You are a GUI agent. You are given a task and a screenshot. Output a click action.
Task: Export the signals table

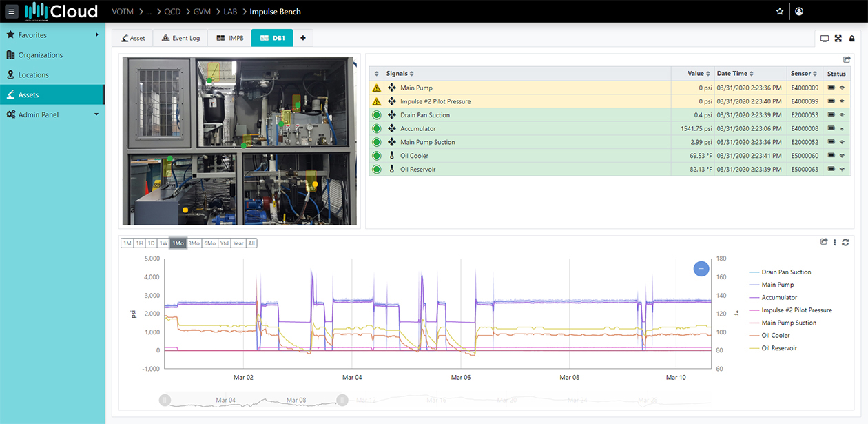[847, 60]
